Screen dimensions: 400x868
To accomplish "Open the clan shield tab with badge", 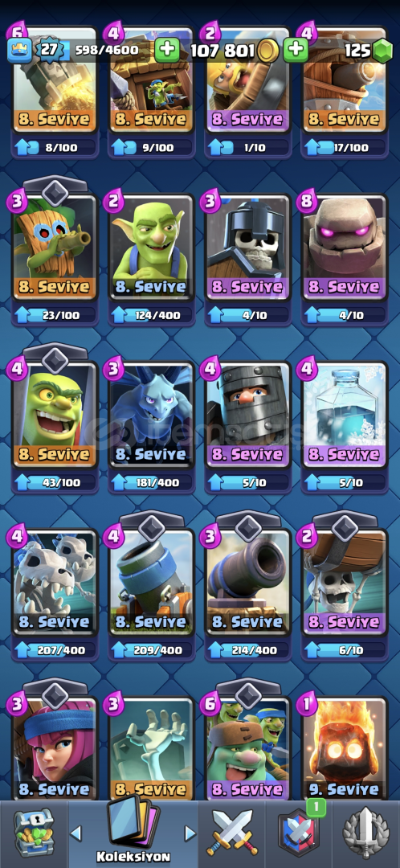I will (x=299, y=833).
